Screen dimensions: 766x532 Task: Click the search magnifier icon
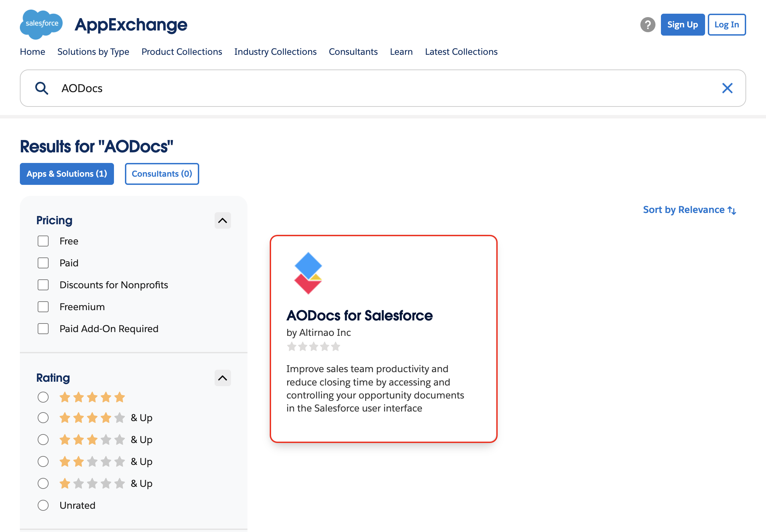click(42, 88)
